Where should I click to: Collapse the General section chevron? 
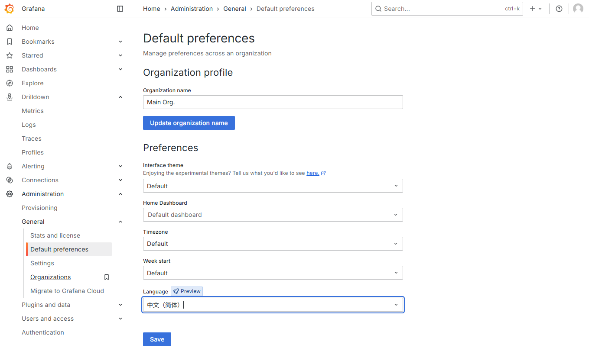(120, 222)
